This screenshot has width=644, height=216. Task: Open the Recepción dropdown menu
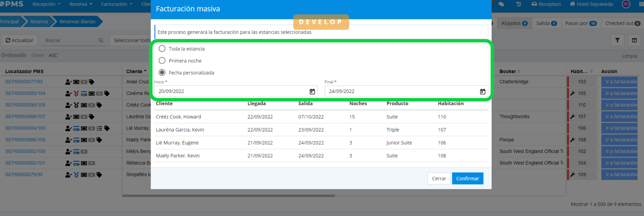pos(47,4)
